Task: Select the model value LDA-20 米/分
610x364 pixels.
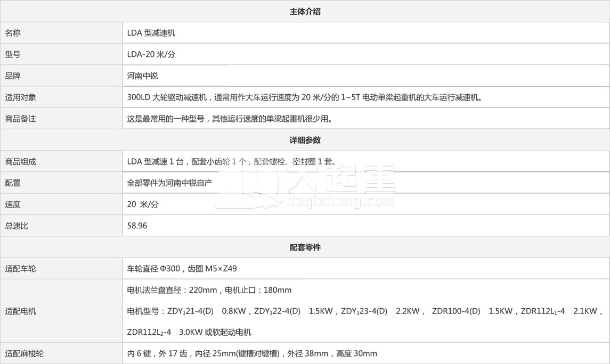Action: click(151, 54)
